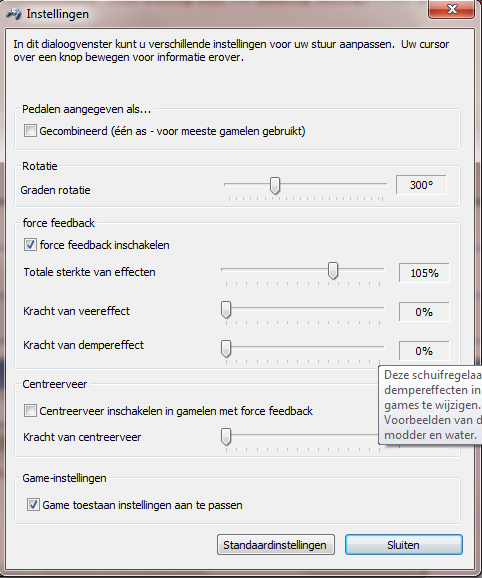Click the Sluiten button
Image resolution: width=482 pixels, height=578 pixels.
[x=404, y=545]
